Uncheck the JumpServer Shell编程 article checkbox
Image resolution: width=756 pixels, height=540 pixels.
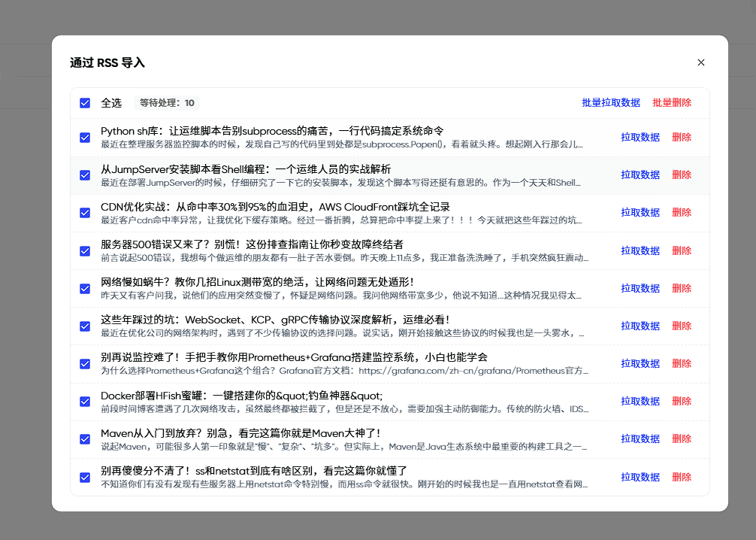(x=85, y=174)
